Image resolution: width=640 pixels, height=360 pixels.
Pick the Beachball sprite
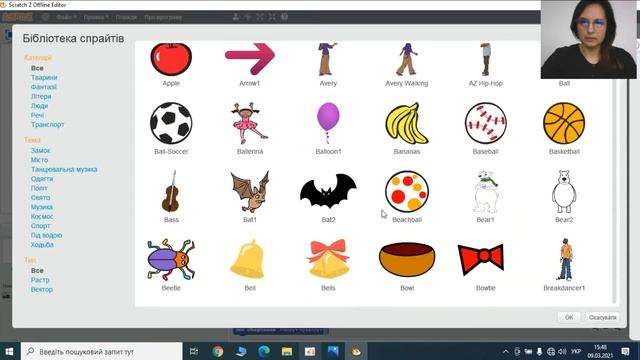407,191
